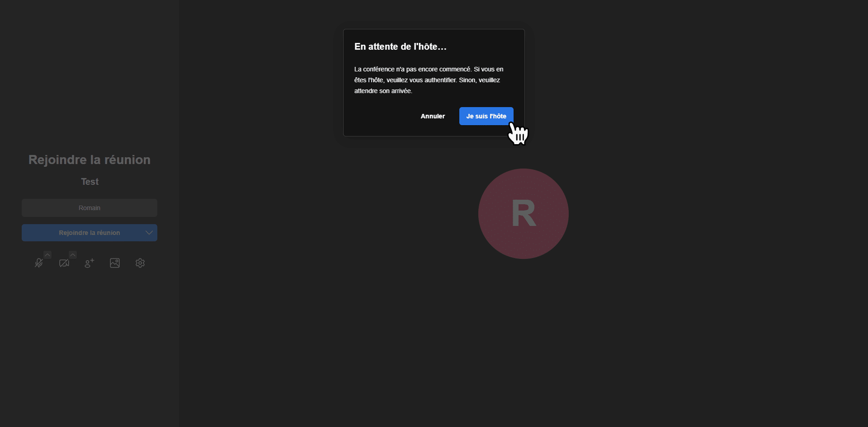868x427 pixels.
Task: Expand video options chevron above camera
Action: pyautogui.click(x=73, y=255)
